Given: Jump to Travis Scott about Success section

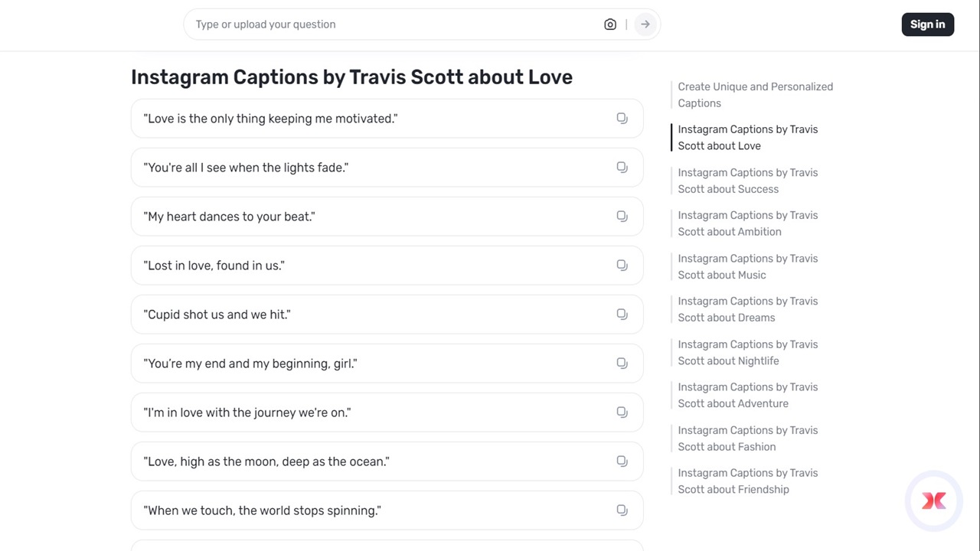Looking at the screenshot, I should (x=747, y=181).
